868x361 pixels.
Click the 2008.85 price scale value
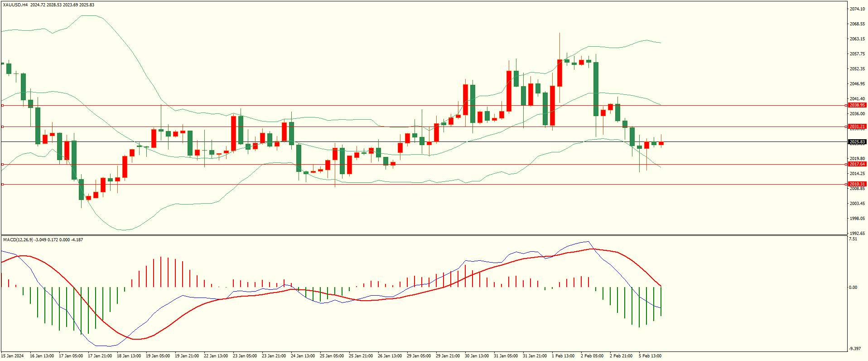click(858, 189)
